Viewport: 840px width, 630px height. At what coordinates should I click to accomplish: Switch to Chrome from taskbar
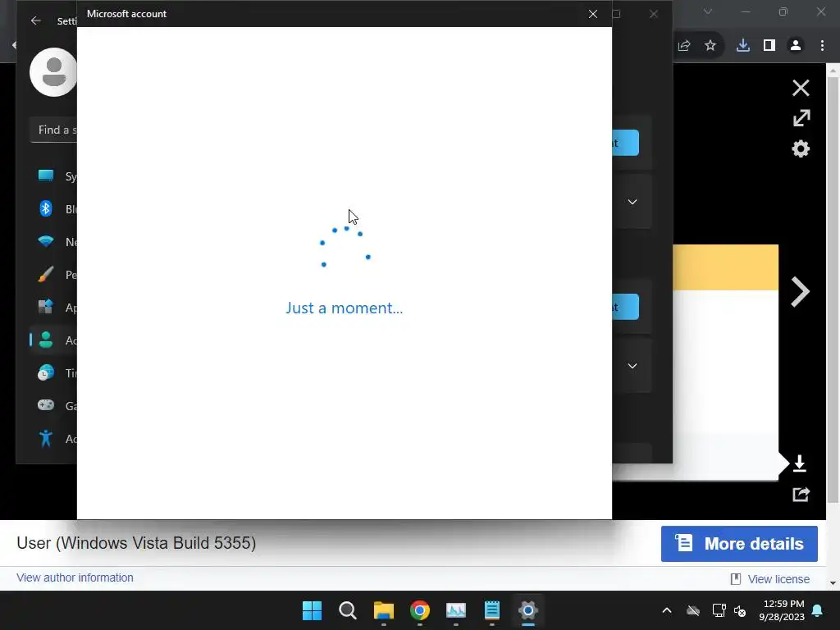point(419,610)
